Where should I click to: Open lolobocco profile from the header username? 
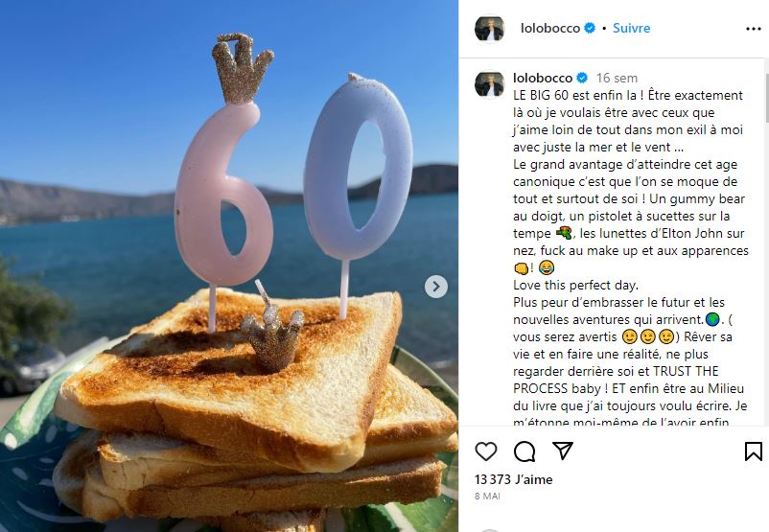550,28
